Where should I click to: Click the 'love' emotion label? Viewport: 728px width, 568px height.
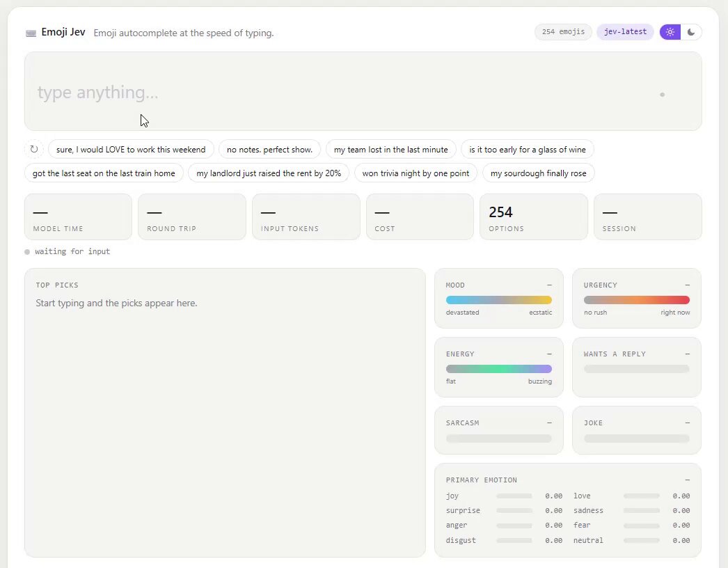point(582,496)
